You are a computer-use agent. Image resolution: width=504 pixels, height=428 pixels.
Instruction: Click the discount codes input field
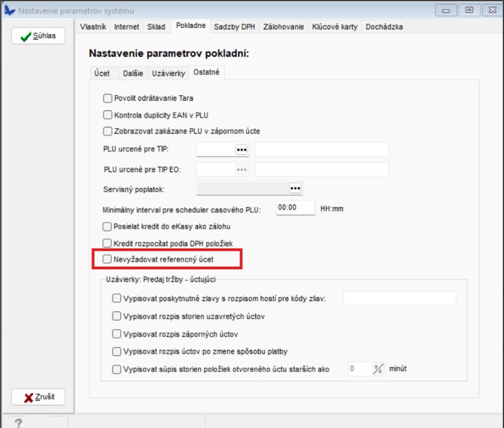click(x=400, y=299)
